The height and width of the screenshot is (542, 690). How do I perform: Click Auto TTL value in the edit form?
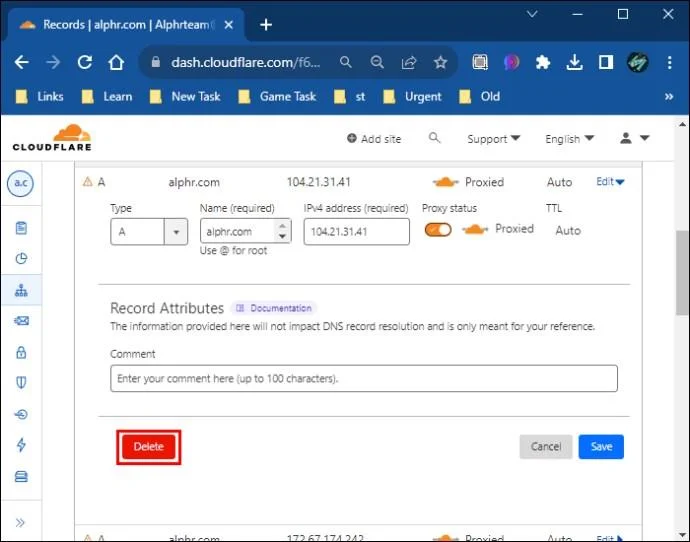coord(568,231)
